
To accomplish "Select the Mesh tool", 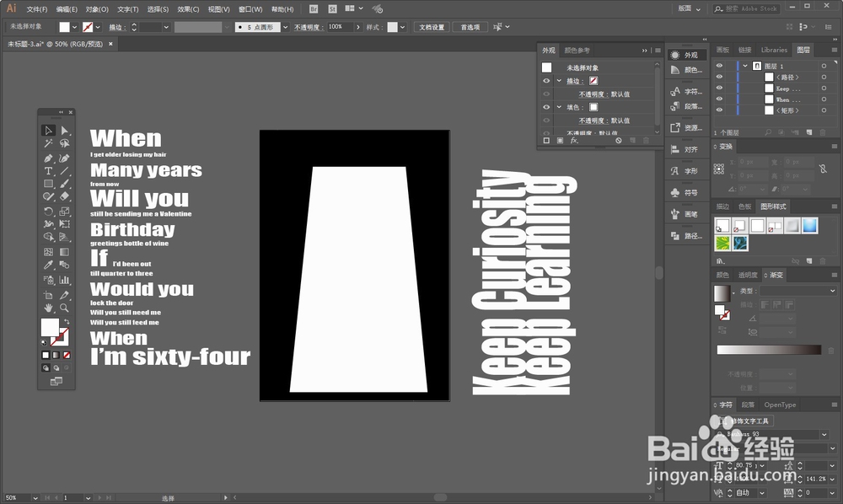I will pyautogui.click(x=48, y=251).
